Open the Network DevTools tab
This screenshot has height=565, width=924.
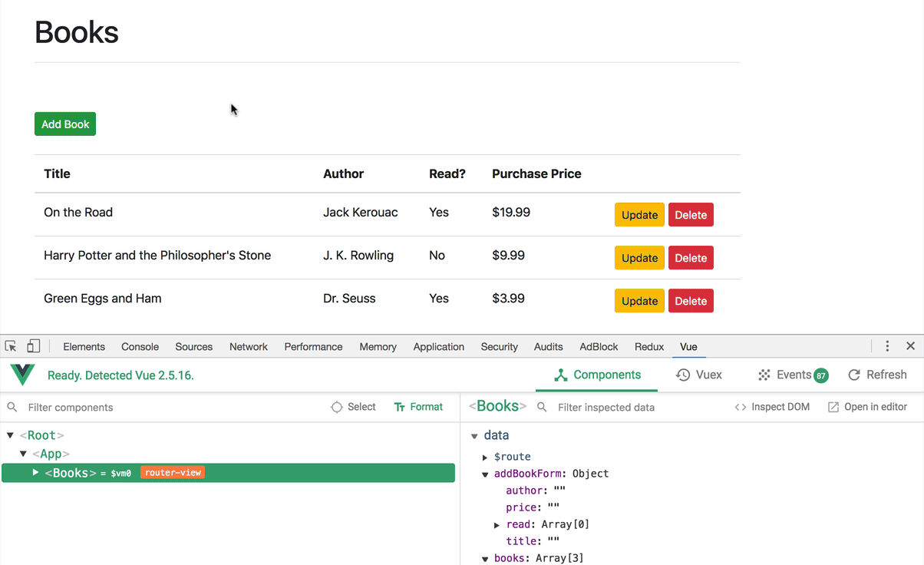[249, 346]
